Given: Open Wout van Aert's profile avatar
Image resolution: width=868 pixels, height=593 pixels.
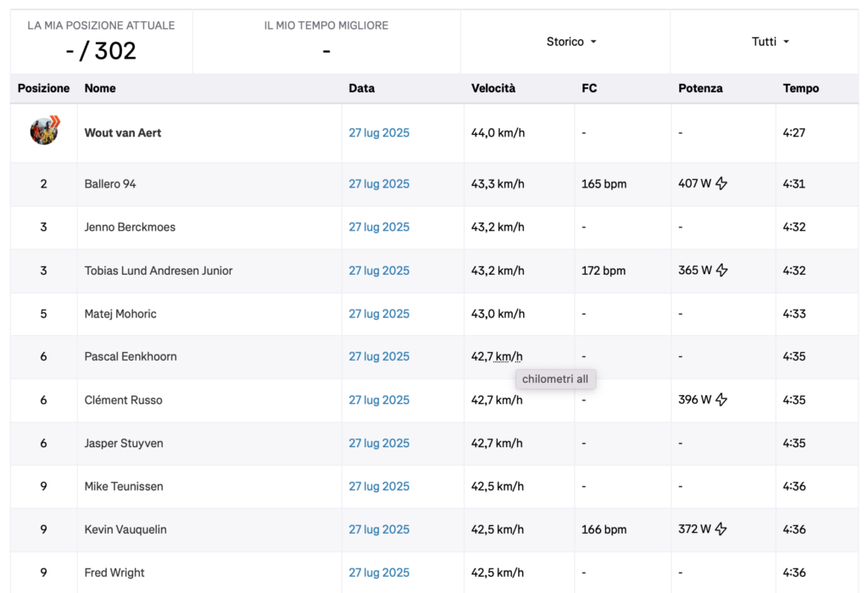Looking at the screenshot, I should [44, 131].
